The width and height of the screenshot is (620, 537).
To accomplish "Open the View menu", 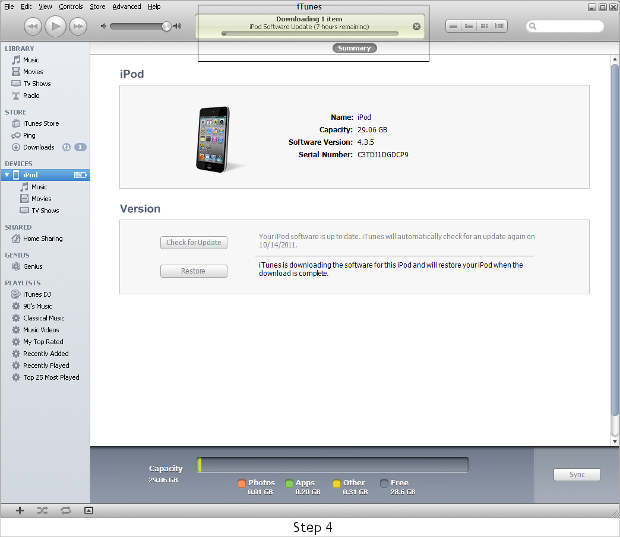I will [45, 7].
